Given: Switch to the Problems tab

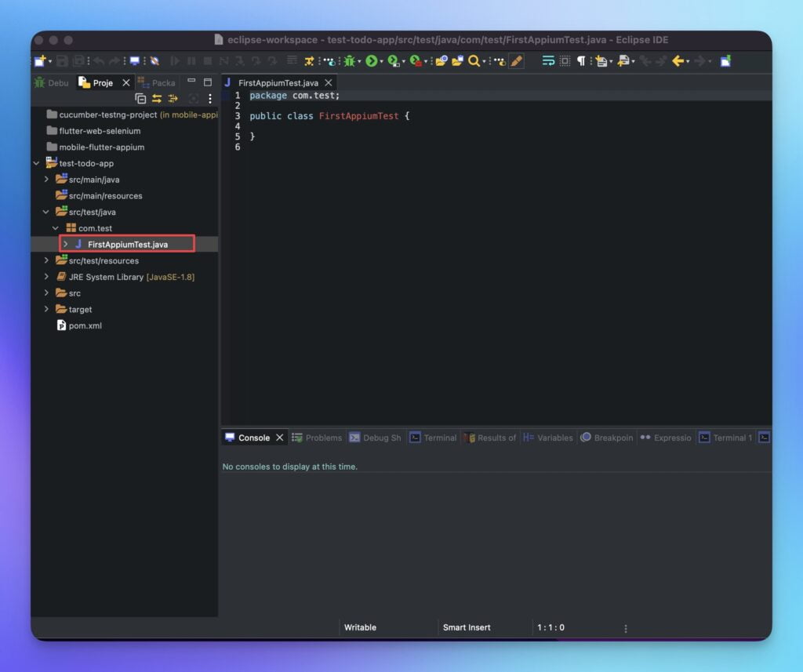Looking at the screenshot, I should [x=317, y=438].
